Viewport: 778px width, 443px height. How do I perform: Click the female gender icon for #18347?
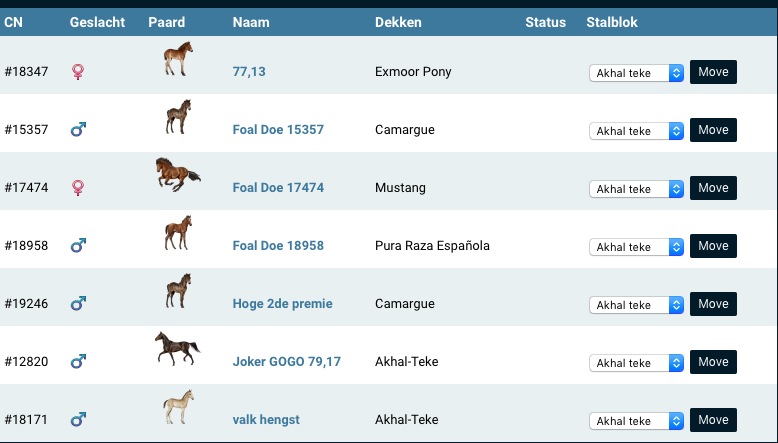pos(78,72)
